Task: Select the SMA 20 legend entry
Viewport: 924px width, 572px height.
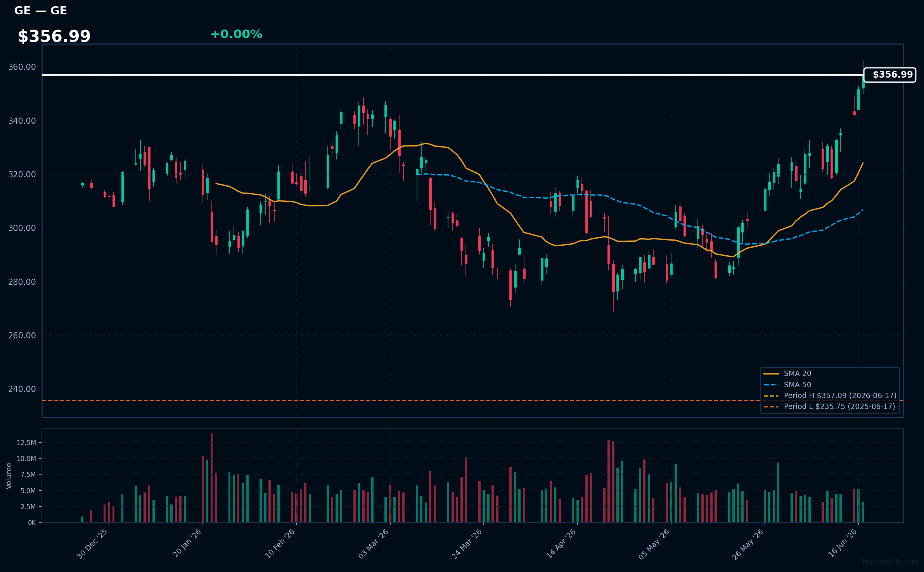Action: point(787,374)
